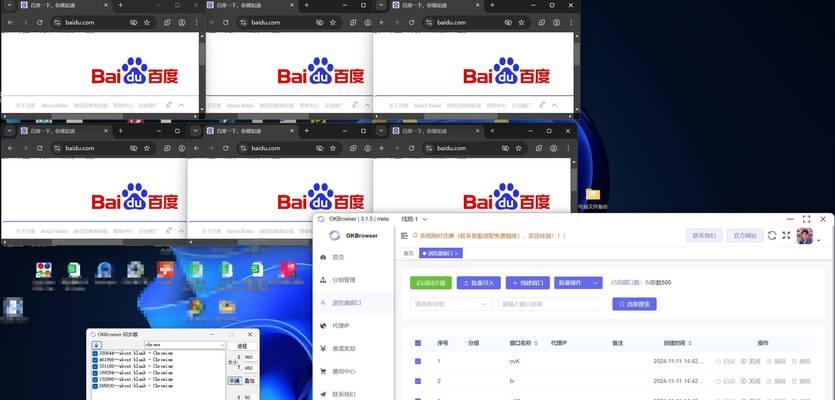835x400 pixels.
Task: Open the line 1 (线路 1) dropdown in the title bar
Action: (414, 219)
